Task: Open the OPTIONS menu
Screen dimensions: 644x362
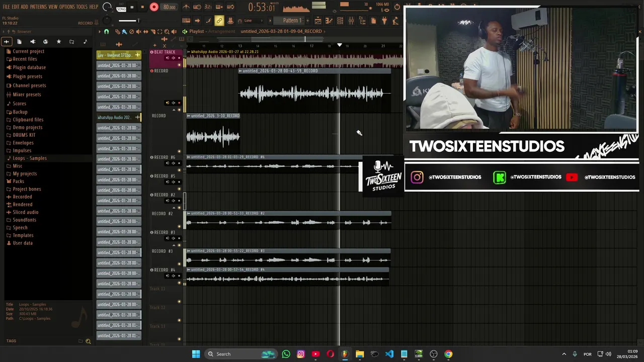Action: [67, 7]
